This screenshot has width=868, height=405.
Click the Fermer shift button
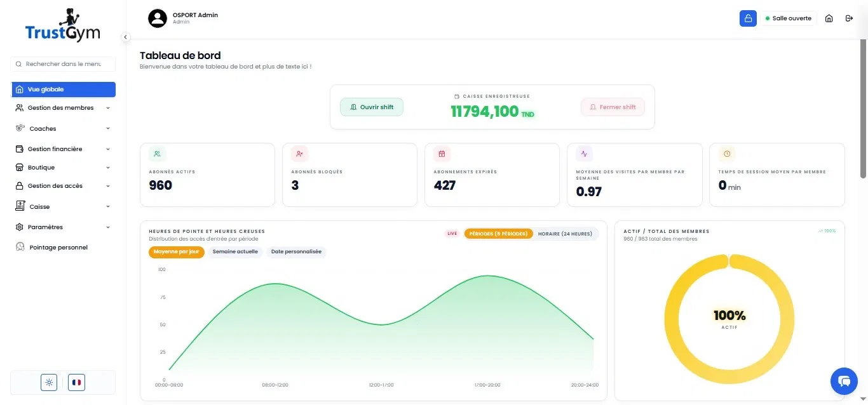[x=613, y=107]
